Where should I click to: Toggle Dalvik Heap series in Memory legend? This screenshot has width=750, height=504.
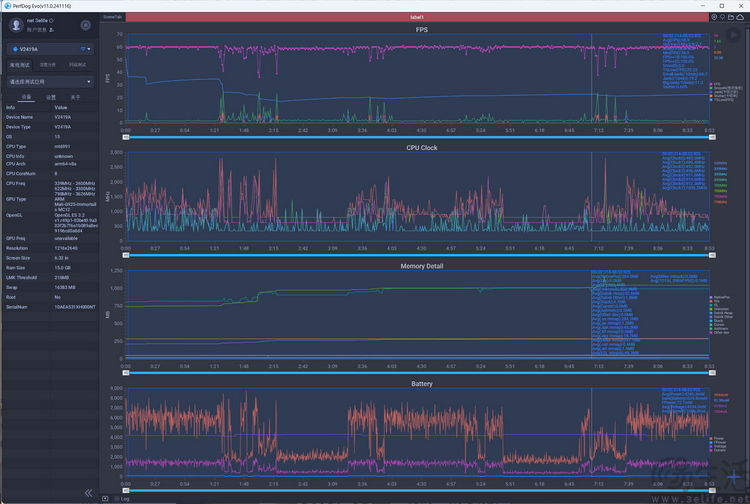pos(721,313)
